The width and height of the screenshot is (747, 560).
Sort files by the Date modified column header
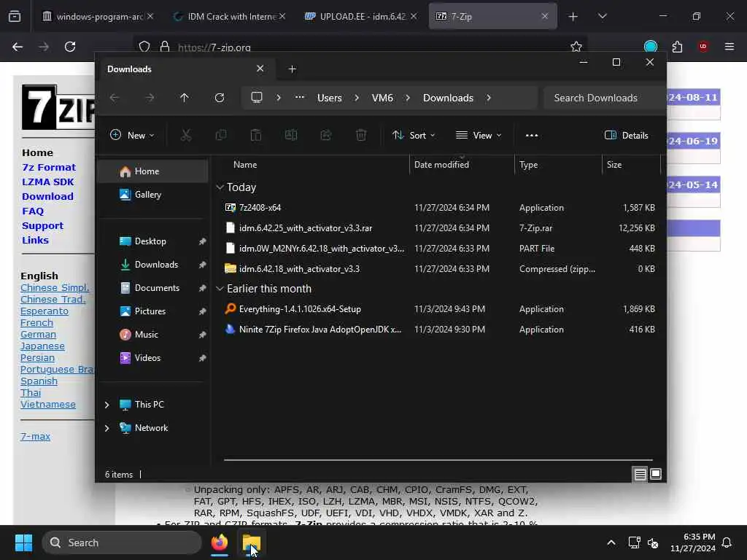tap(461, 165)
